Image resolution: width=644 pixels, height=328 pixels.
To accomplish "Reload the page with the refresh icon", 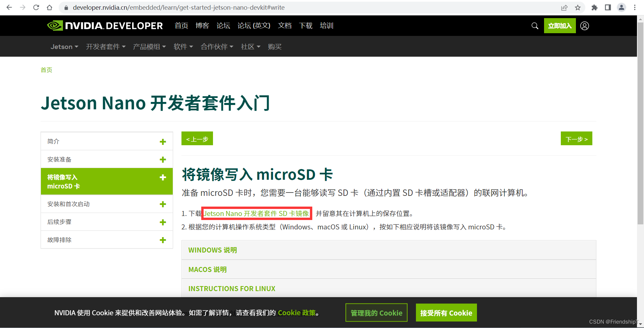I will pos(36,7).
